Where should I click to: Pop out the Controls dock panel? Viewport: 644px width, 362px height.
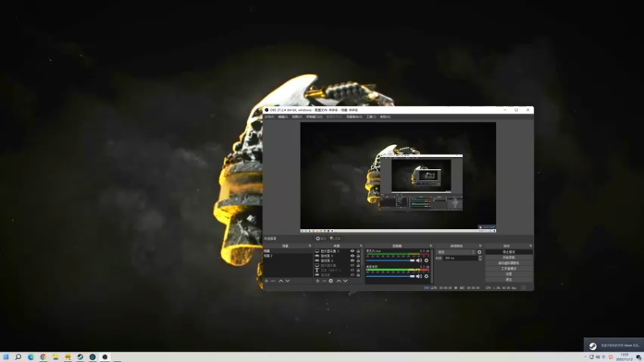[530, 246]
